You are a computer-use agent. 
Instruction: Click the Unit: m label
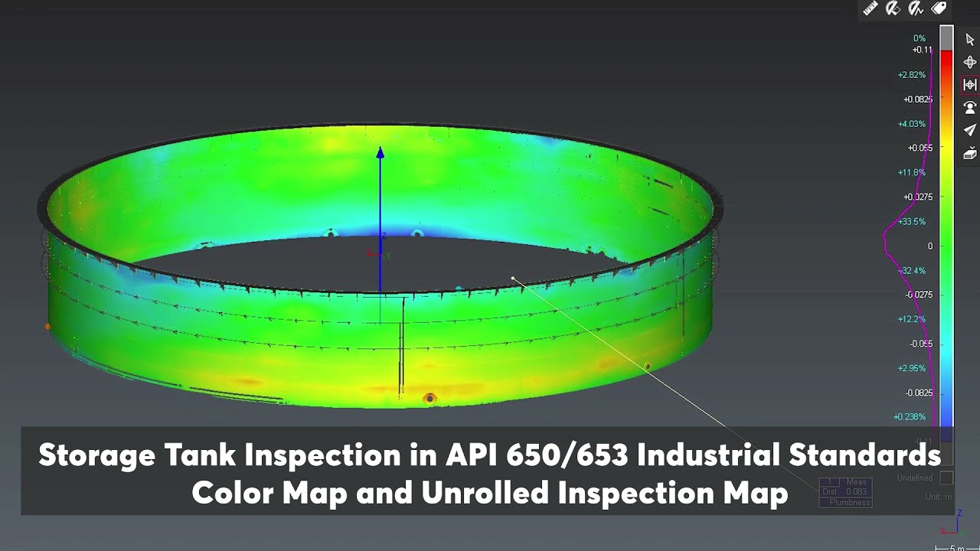[939, 497]
